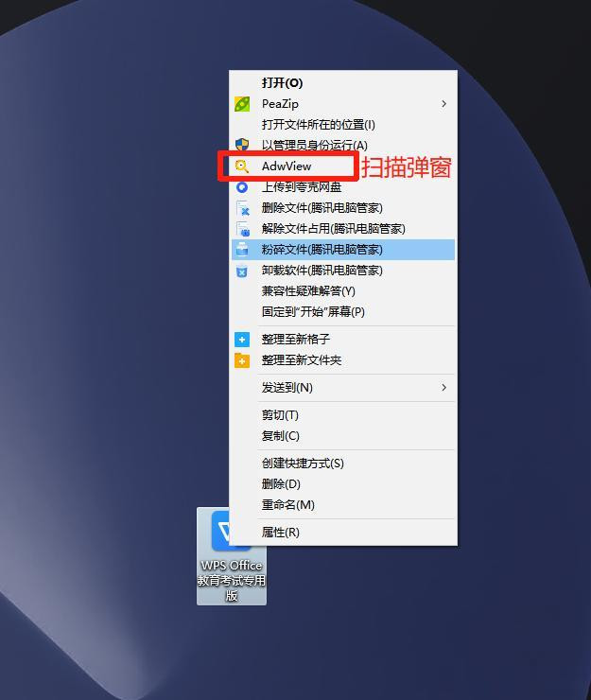
Task: Click the delete file Tencent icon
Action: click(x=242, y=208)
